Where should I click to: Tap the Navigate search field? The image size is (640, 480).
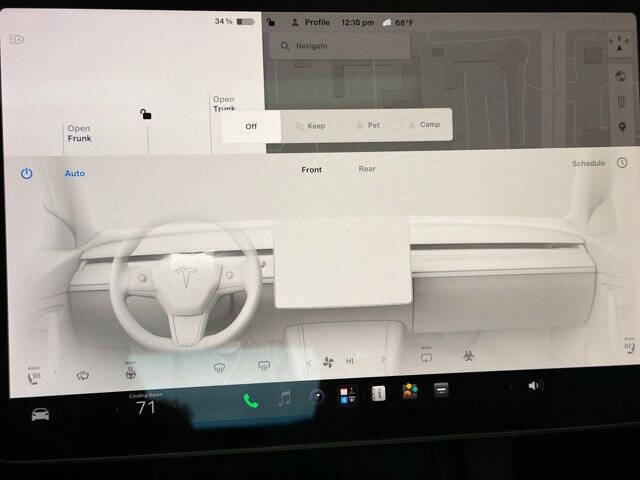340,46
